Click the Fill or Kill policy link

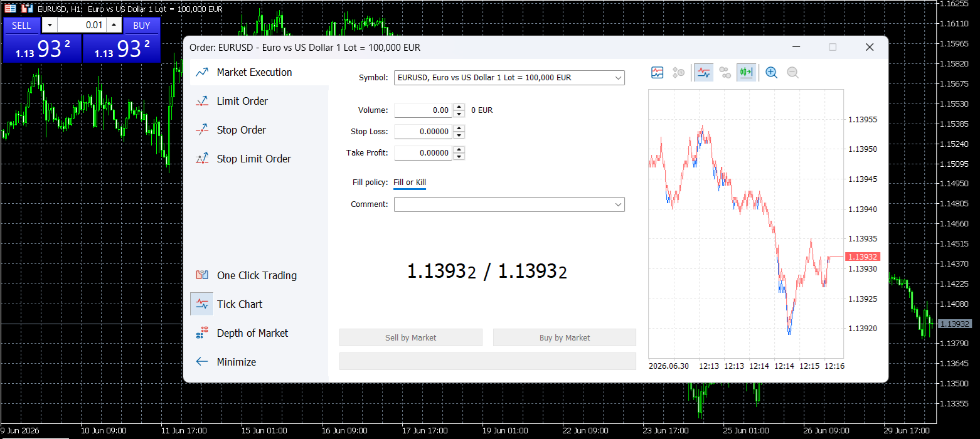tap(410, 182)
